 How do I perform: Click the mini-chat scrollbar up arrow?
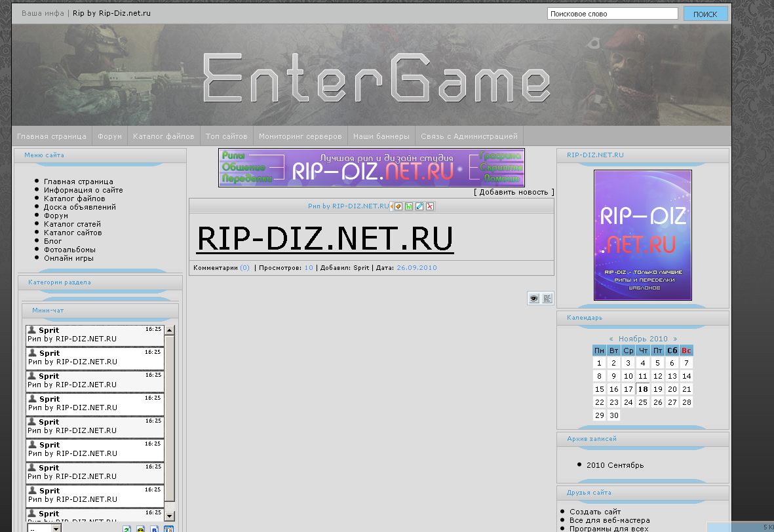click(x=169, y=330)
